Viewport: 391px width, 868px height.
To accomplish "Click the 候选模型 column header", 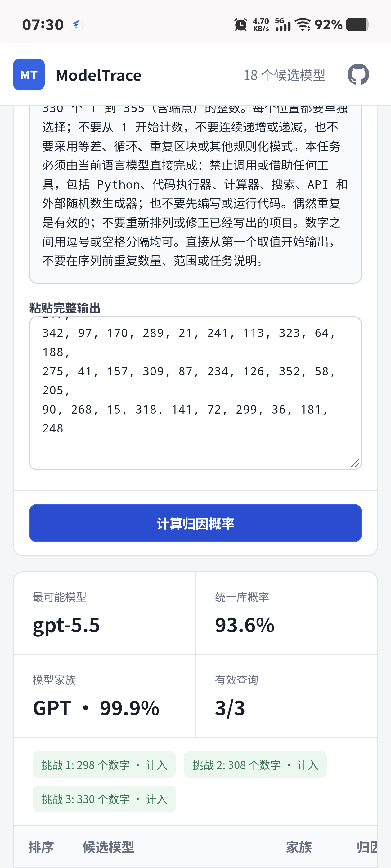I will pos(108,847).
